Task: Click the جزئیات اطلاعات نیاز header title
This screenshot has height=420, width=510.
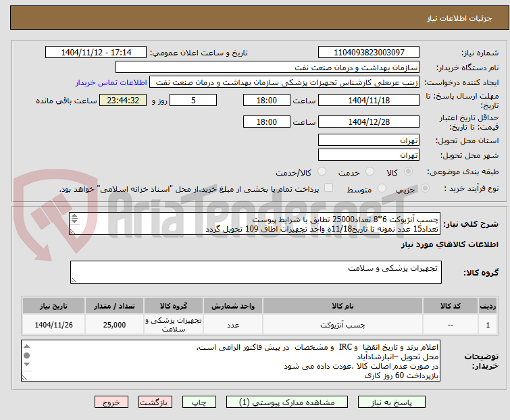Action: tap(459, 18)
